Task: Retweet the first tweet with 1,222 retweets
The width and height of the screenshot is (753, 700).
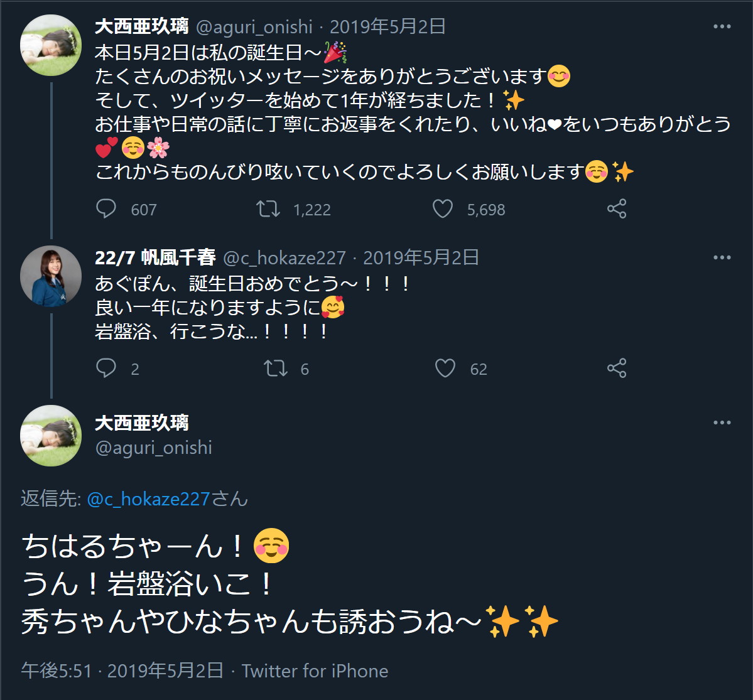Action: (x=269, y=209)
